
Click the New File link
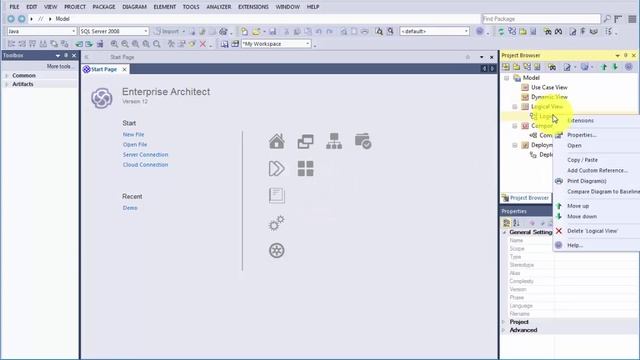(133, 134)
